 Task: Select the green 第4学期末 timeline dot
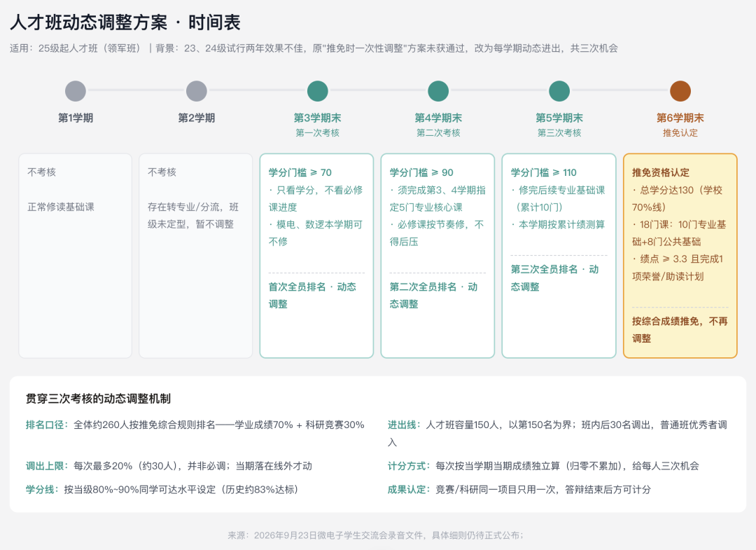[x=438, y=90]
